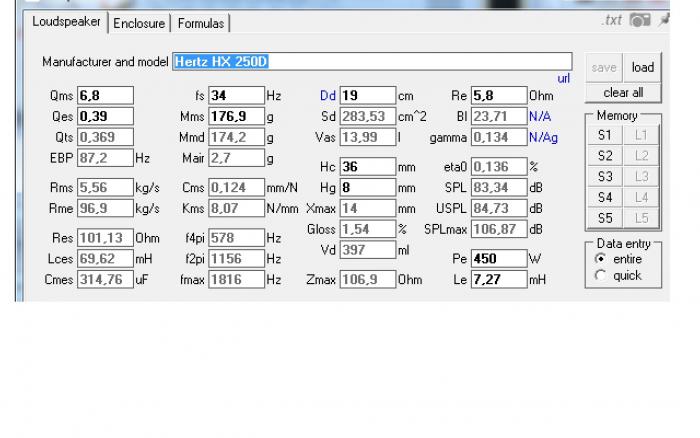Switch to the Enclosure tab
Viewport: 700px width, 438px height.
[x=139, y=23]
